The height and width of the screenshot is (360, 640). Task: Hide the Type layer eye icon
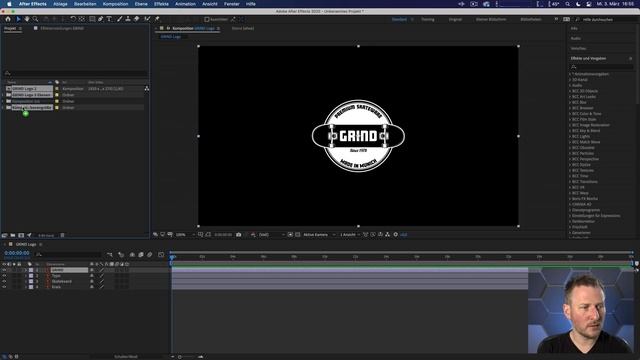click(4, 276)
